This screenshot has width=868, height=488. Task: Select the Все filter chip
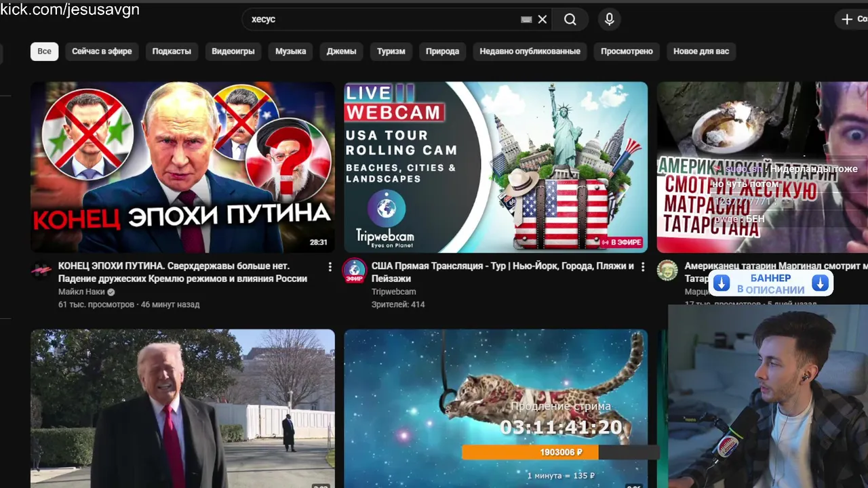(x=45, y=52)
